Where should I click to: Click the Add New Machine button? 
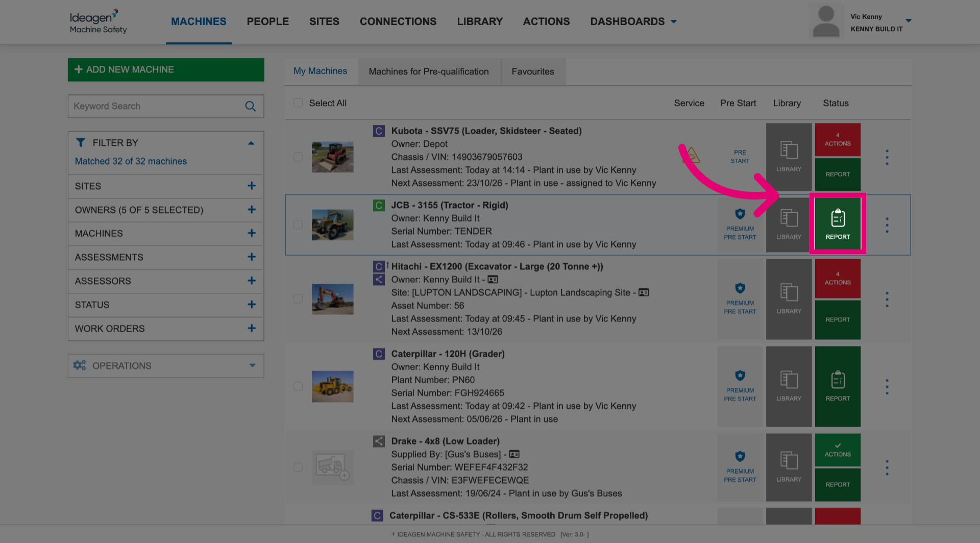pyautogui.click(x=166, y=69)
